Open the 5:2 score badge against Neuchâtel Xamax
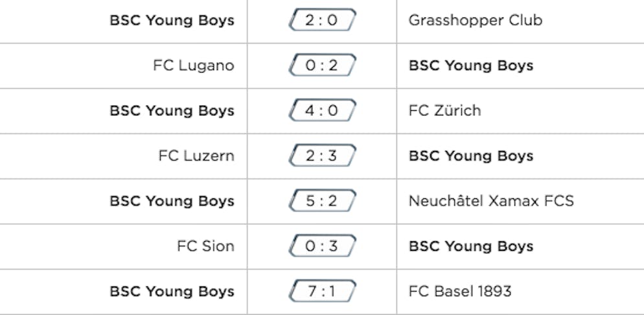Viewport: 644px width, 315px height. point(322,200)
